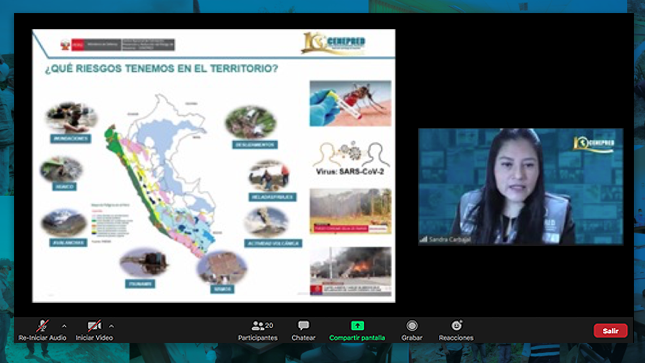The height and width of the screenshot is (363, 645).
Task: Select Sandra Carbajal's video tile
Action: click(520, 186)
